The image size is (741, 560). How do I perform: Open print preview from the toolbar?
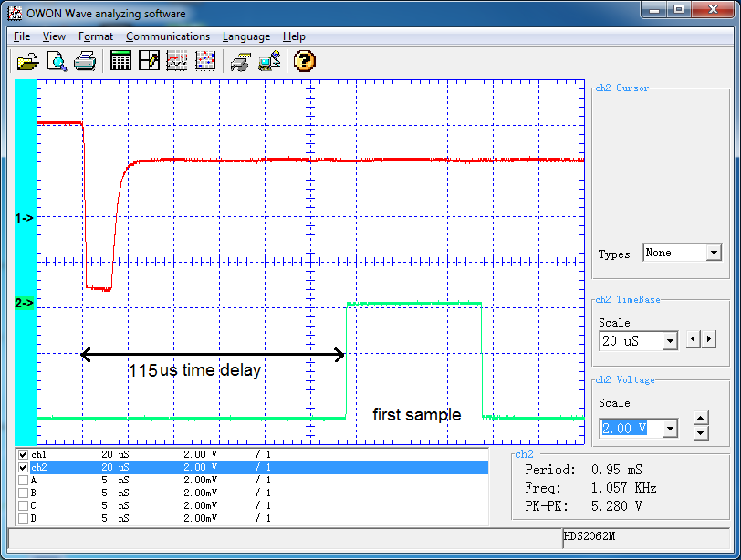pyautogui.click(x=57, y=61)
